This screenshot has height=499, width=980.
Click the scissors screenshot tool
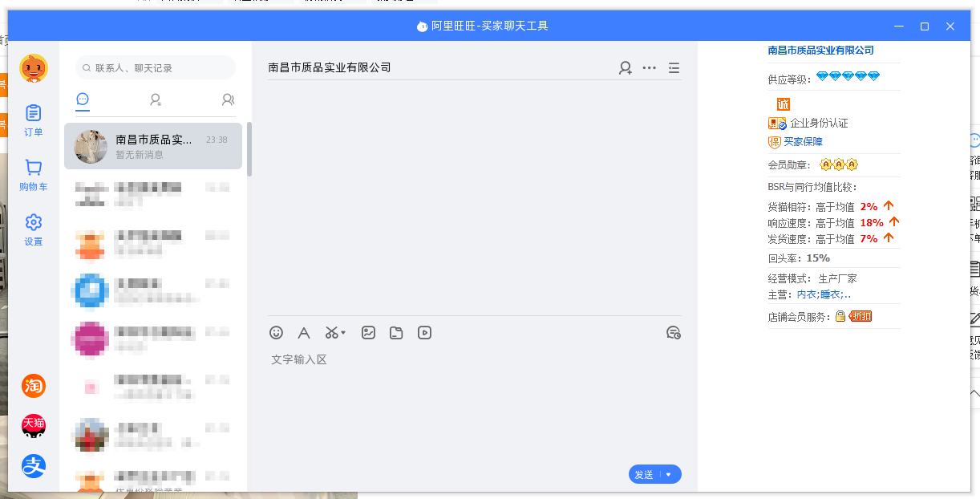[331, 332]
